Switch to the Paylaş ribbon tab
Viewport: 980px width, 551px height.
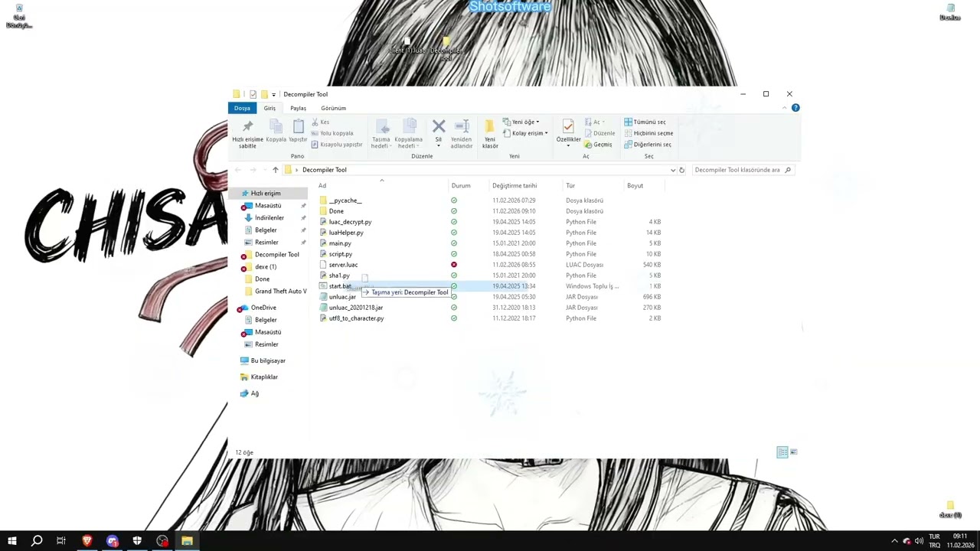[x=298, y=108]
